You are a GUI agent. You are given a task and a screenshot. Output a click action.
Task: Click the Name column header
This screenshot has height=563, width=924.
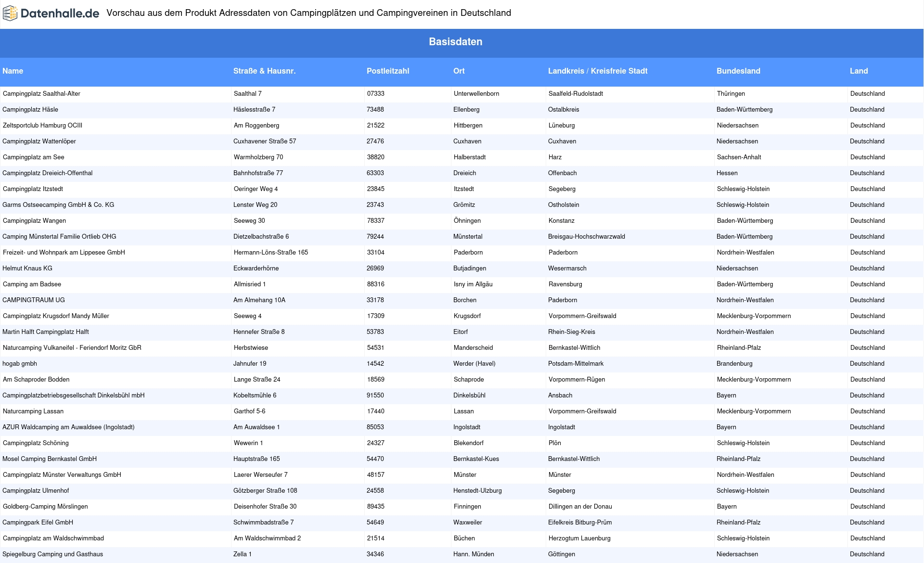pyautogui.click(x=13, y=71)
